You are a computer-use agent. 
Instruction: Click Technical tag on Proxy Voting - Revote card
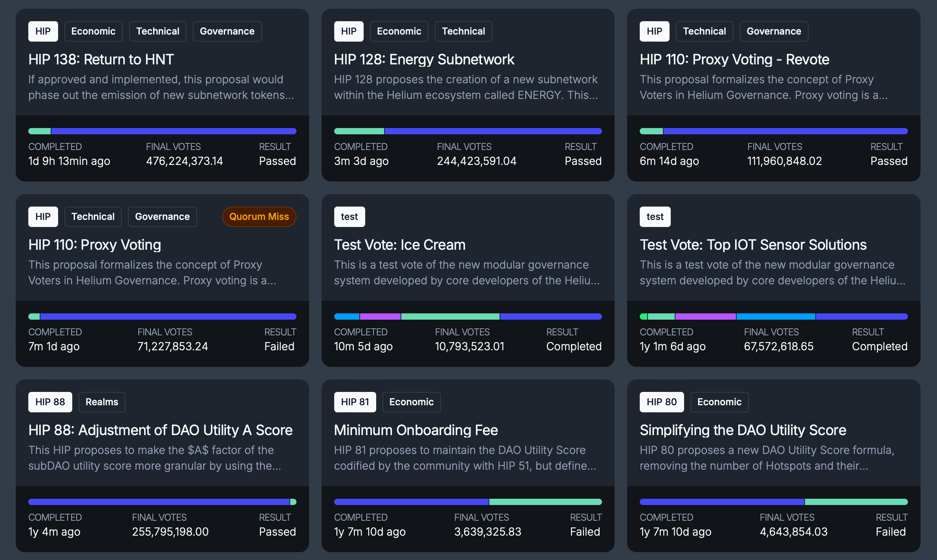click(x=705, y=31)
